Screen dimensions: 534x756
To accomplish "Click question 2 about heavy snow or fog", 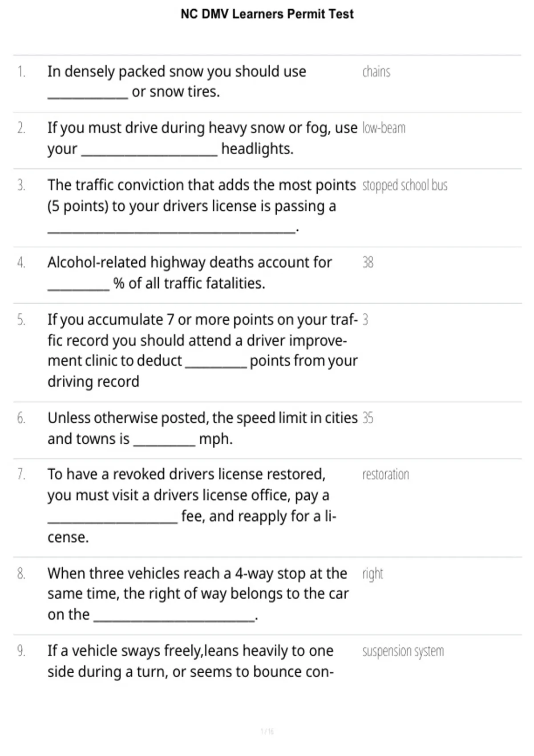I will coord(202,138).
